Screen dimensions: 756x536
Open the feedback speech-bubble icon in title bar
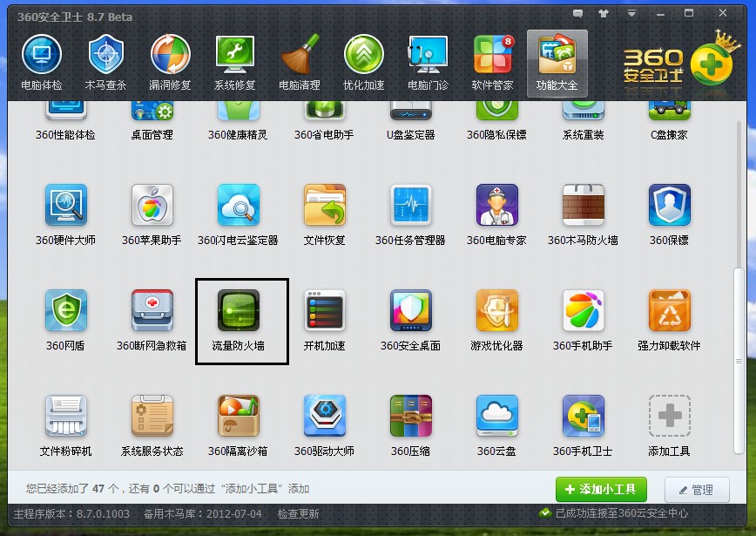click(x=577, y=13)
